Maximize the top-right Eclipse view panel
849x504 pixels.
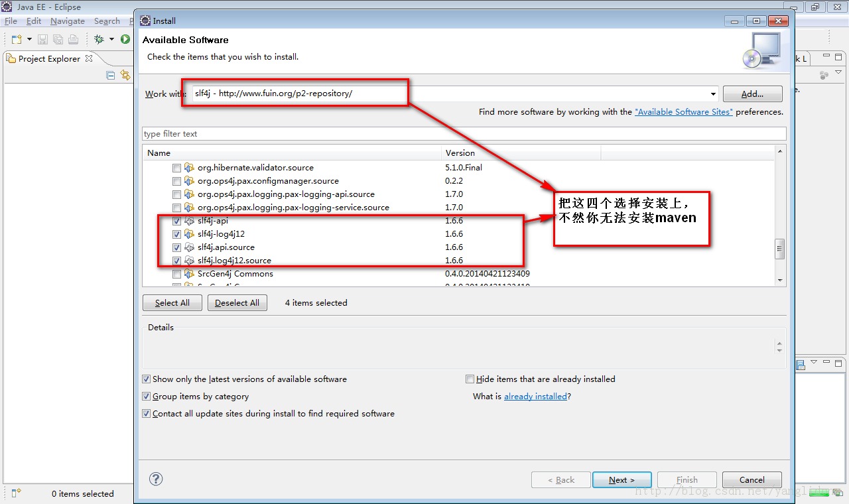[838, 58]
